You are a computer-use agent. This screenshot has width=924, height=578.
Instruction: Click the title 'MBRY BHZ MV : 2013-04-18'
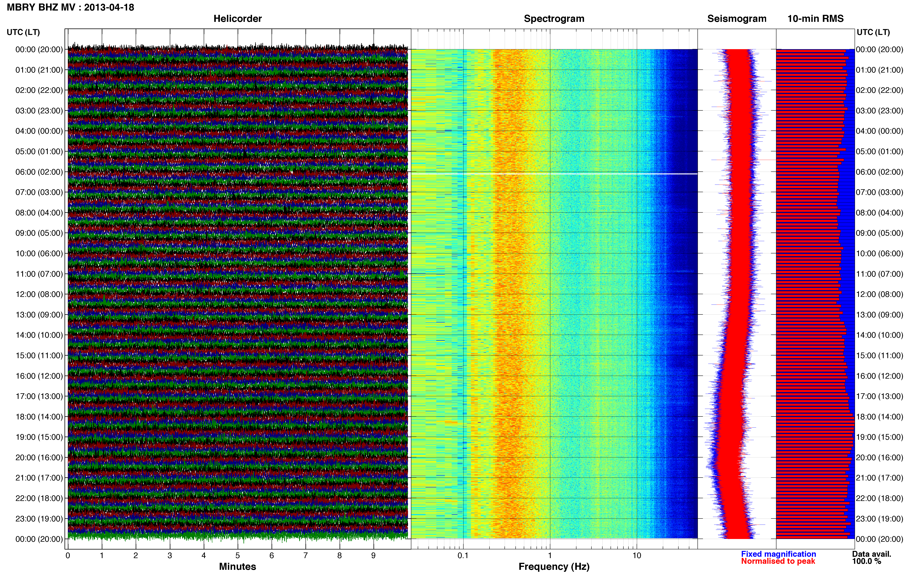(x=71, y=7)
